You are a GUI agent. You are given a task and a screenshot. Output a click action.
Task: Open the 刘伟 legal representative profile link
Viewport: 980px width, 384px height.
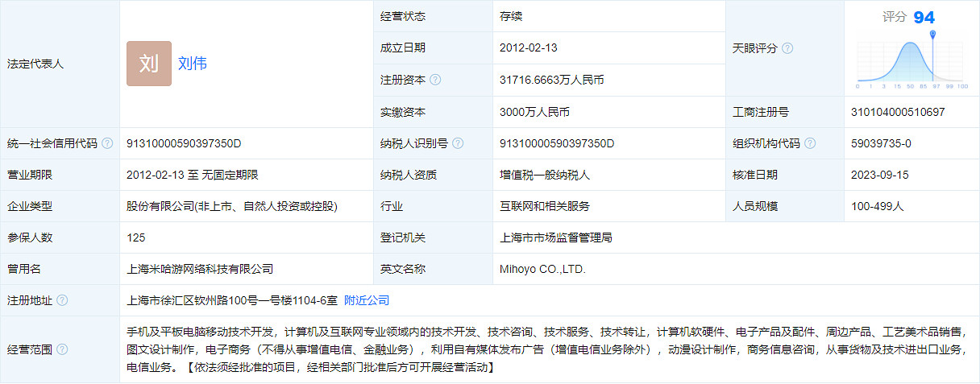(x=193, y=64)
